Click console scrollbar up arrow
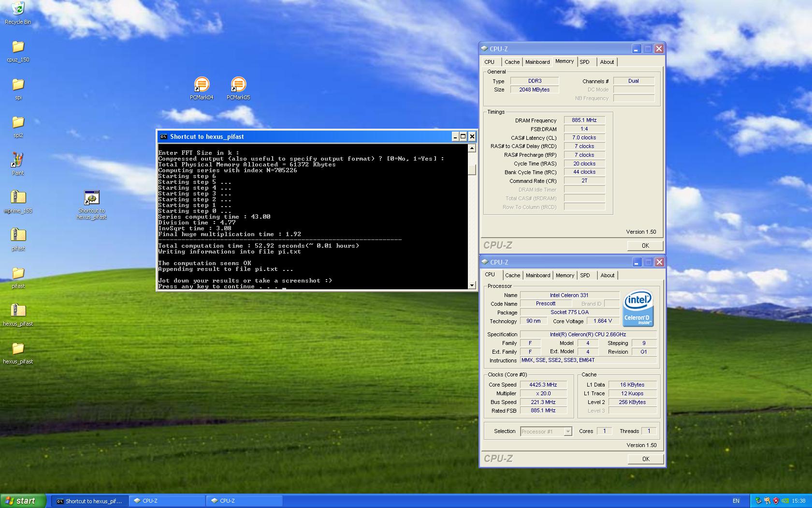This screenshot has height=508, width=812. [x=472, y=148]
